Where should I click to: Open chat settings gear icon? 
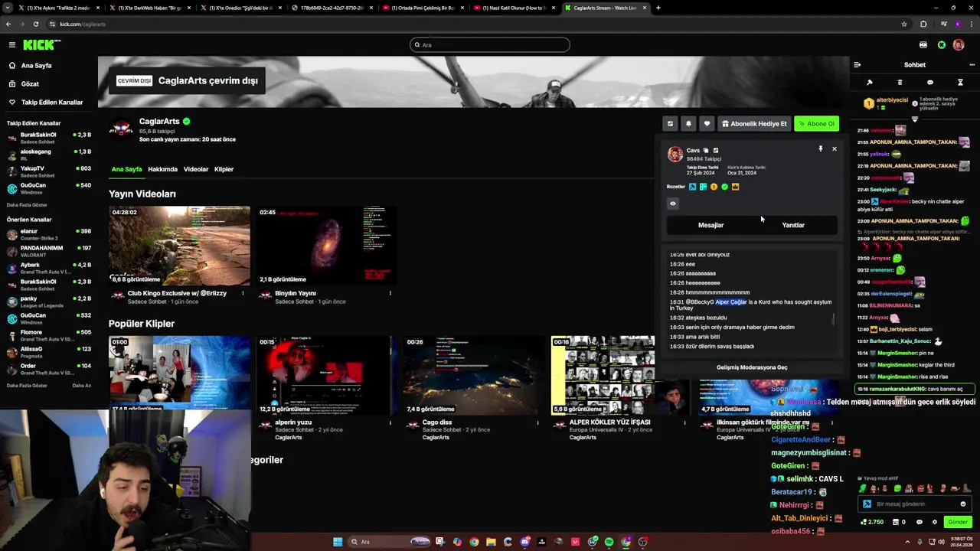tap(934, 522)
